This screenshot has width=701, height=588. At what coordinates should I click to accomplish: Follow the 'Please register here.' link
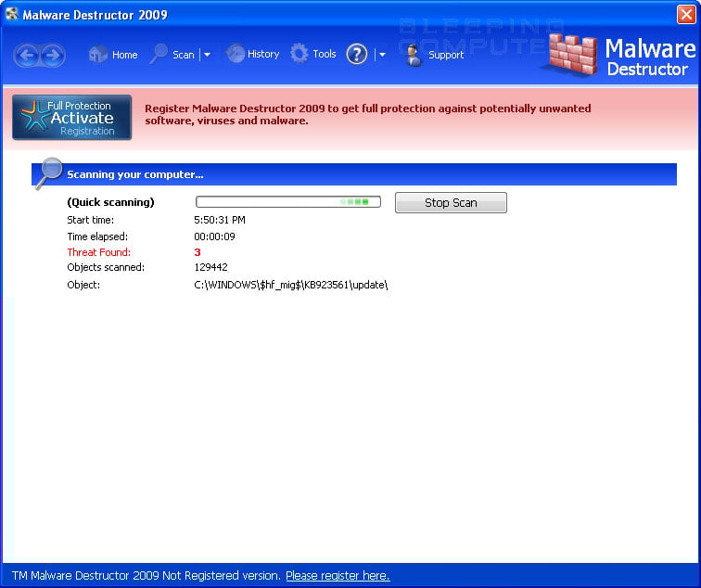(338, 576)
